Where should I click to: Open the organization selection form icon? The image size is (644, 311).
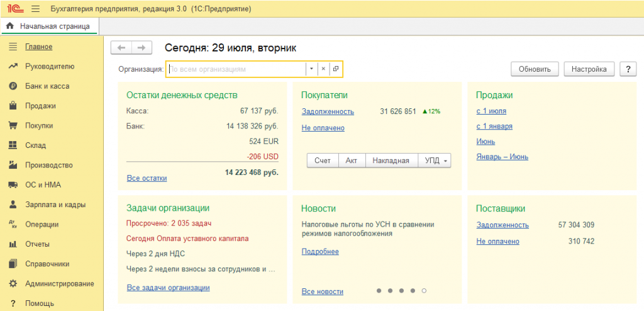point(336,69)
